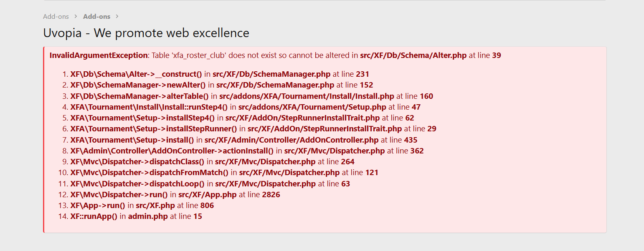Image resolution: width=644 pixels, height=251 pixels.
Task: Click chevron after bold Add-ons breadcrumb
Action: tap(117, 17)
